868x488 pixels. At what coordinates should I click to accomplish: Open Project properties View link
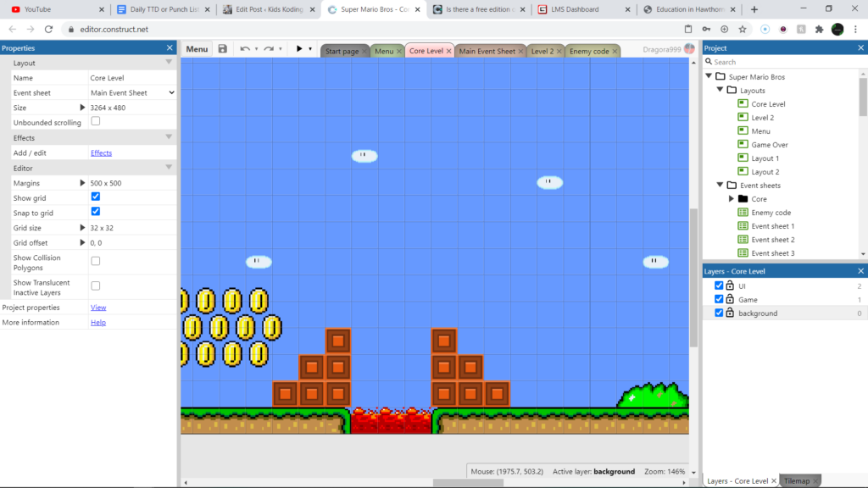[98, 307]
